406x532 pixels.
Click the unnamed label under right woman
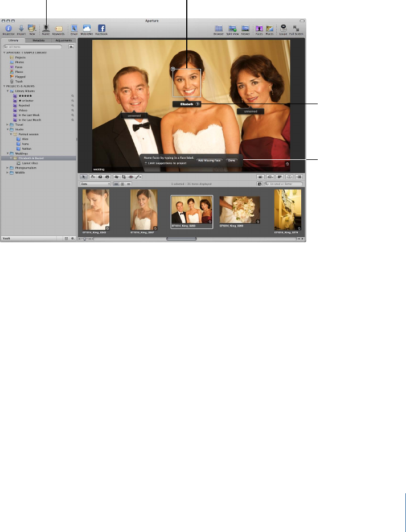coord(251,112)
